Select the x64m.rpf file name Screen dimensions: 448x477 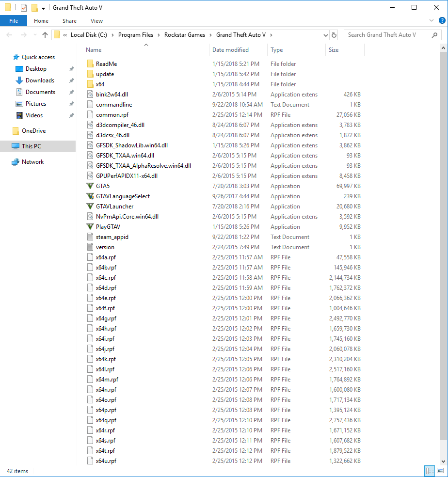point(107,380)
